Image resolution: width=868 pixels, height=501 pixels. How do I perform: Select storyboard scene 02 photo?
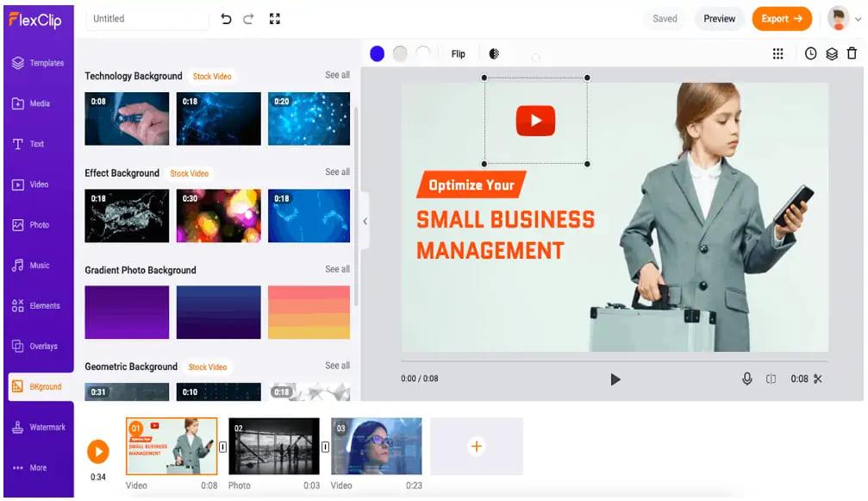(274, 446)
